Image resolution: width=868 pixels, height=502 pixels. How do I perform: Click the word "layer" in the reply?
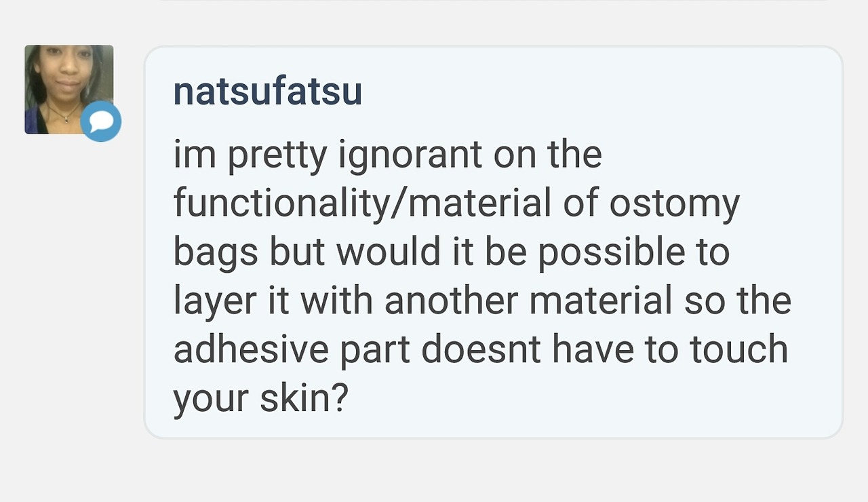click(215, 301)
